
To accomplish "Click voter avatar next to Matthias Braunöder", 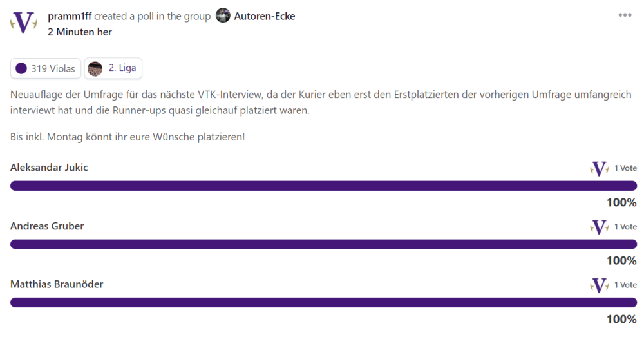I will pos(600,285).
